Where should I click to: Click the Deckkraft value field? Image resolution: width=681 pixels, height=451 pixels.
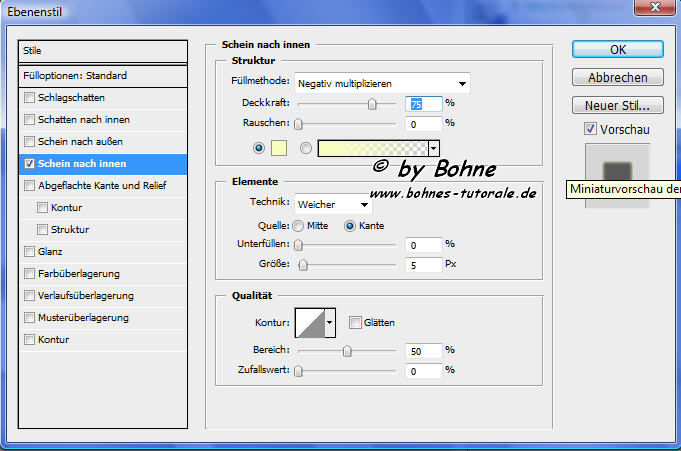[x=423, y=104]
